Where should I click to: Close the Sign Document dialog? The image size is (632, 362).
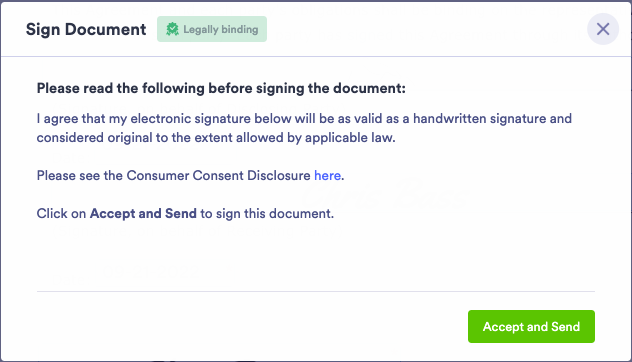tap(603, 29)
